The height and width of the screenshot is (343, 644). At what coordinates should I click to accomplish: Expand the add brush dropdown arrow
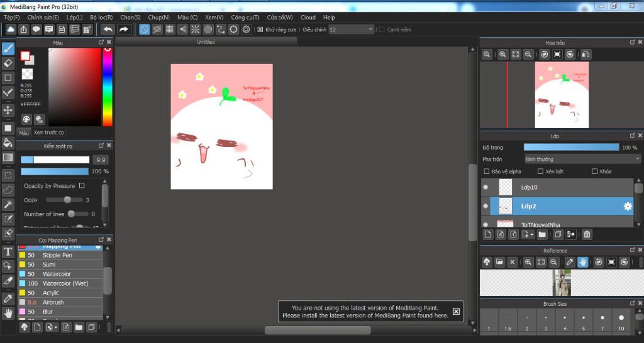click(56, 327)
